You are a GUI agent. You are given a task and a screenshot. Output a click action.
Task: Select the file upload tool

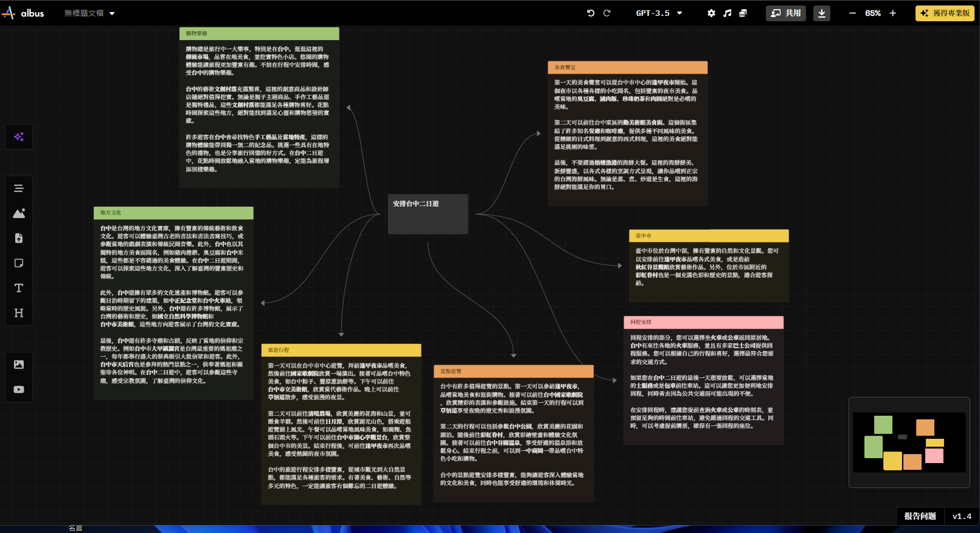[x=19, y=238]
